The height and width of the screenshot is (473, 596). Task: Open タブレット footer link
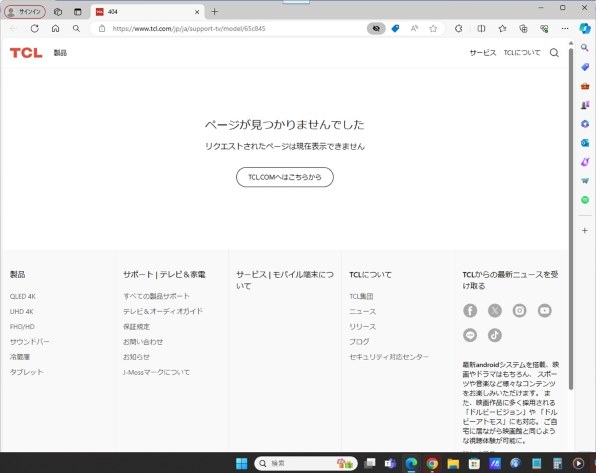pos(26,372)
